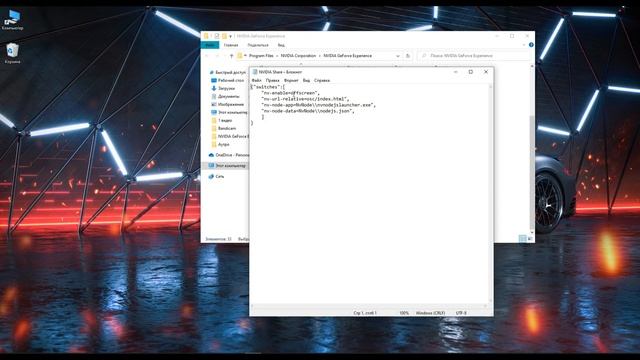Minimize the Notepad window

[x=456, y=72]
